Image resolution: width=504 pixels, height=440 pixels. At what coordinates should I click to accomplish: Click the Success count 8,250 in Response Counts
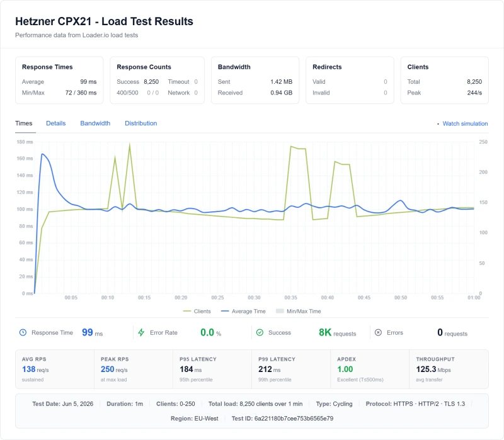click(x=151, y=82)
